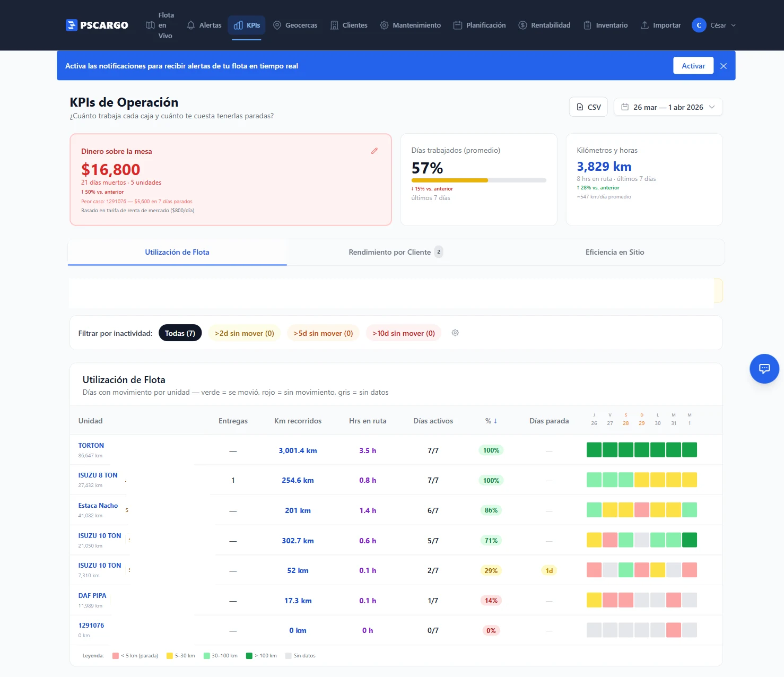Sort table by % column
This screenshot has height=677, width=784.
[491, 421]
